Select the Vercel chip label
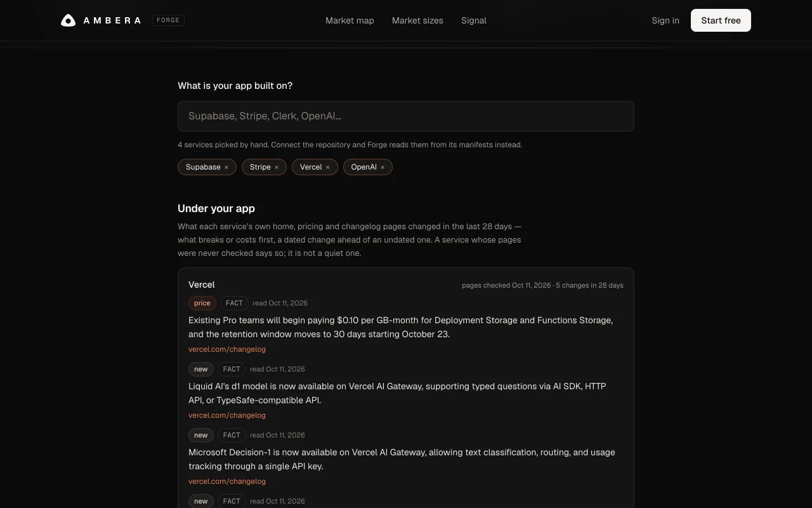Image resolution: width=812 pixels, height=508 pixels. [311, 167]
